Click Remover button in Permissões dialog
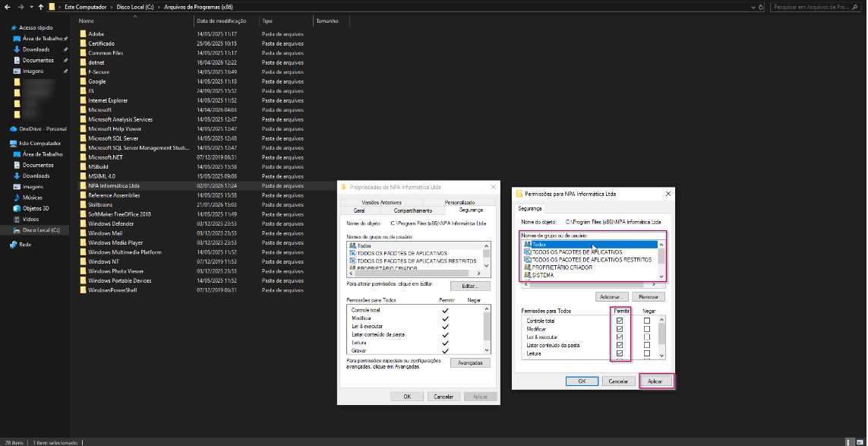The width and height of the screenshot is (868, 446). click(x=649, y=297)
